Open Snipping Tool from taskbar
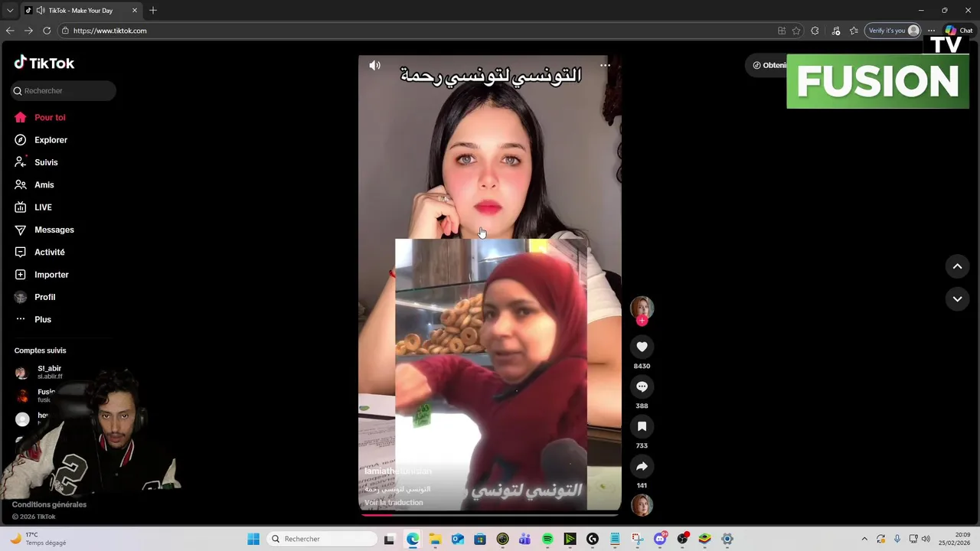Image resolution: width=980 pixels, height=551 pixels. [638, 539]
